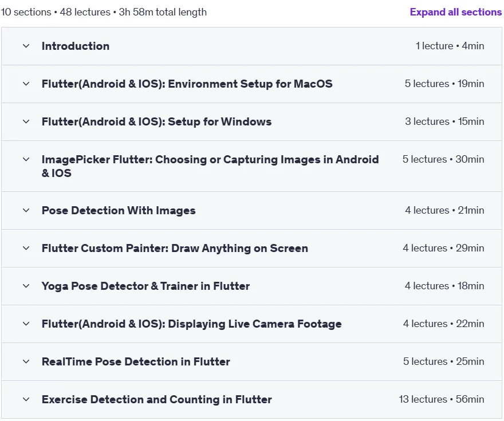Viewport: 504px width, 421px height.
Task: Select ImagePicker Flutter section title
Action: (x=210, y=166)
